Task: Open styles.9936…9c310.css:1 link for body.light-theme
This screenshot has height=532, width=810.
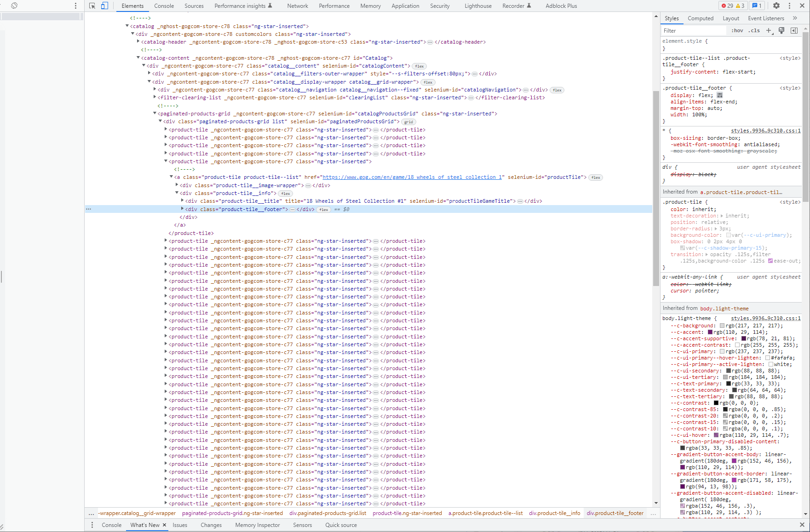Action: coord(766,318)
